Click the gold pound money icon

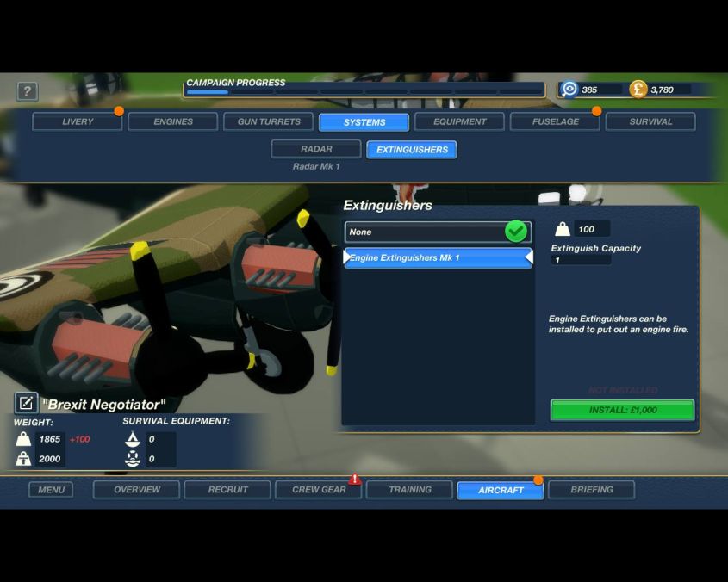pos(638,90)
